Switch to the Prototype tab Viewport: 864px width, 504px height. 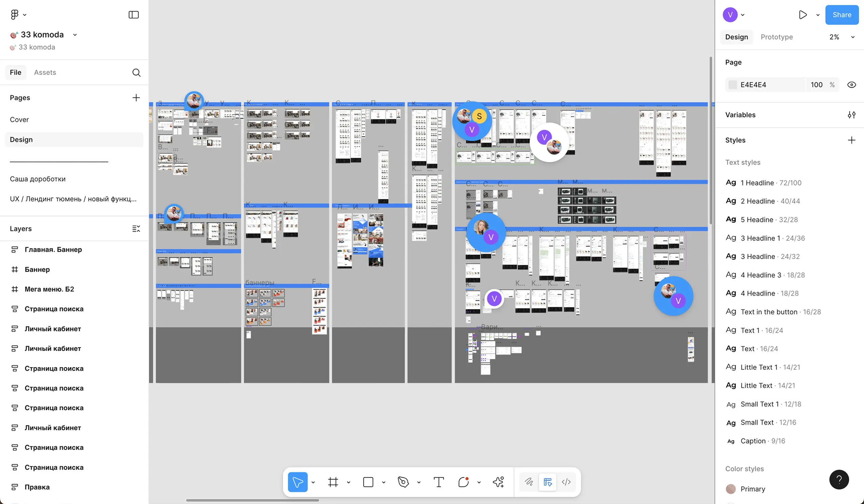pyautogui.click(x=777, y=37)
